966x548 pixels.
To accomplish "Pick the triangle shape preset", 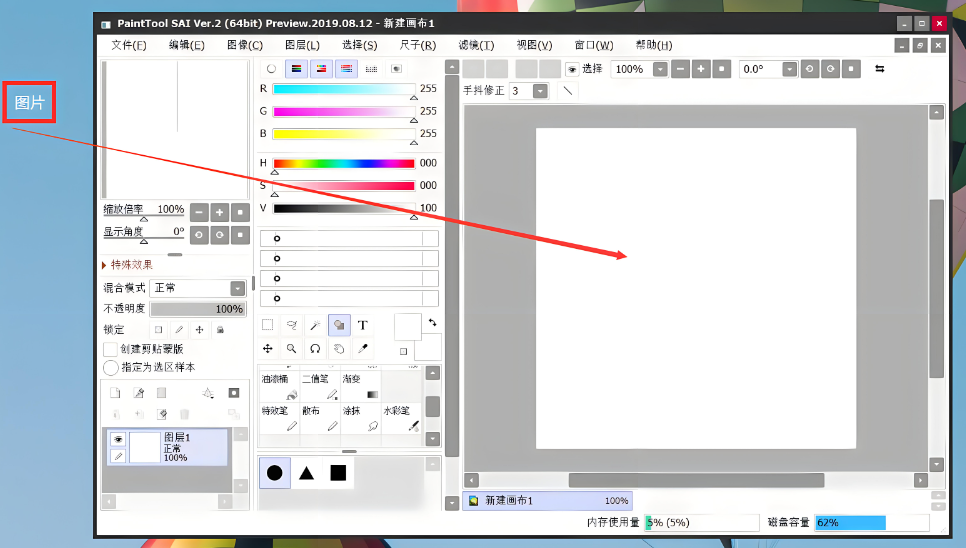I will [306, 473].
